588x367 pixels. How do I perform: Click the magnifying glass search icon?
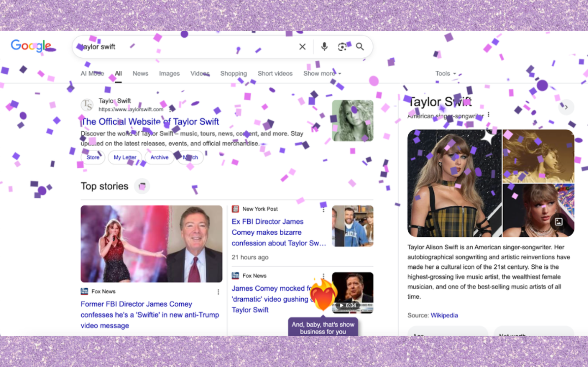360,47
